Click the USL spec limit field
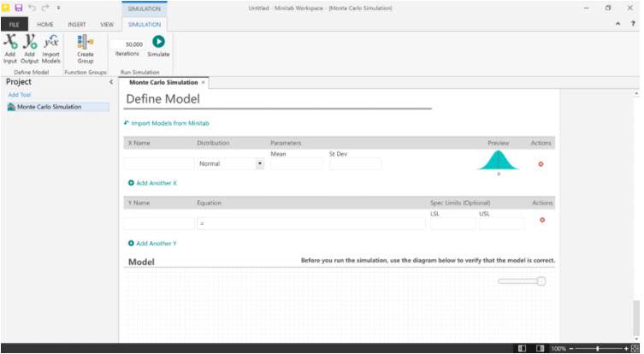Screen dimensions: 644x354 pos(502,224)
